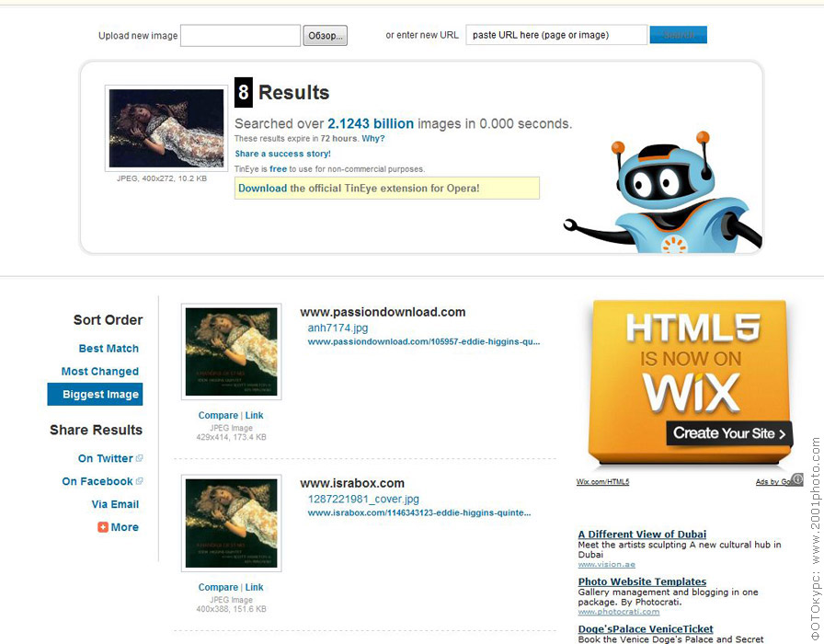Image resolution: width=824 pixels, height=644 pixels.
Task: Click Create Your Site in Wix ad
Action: (729, 433)
